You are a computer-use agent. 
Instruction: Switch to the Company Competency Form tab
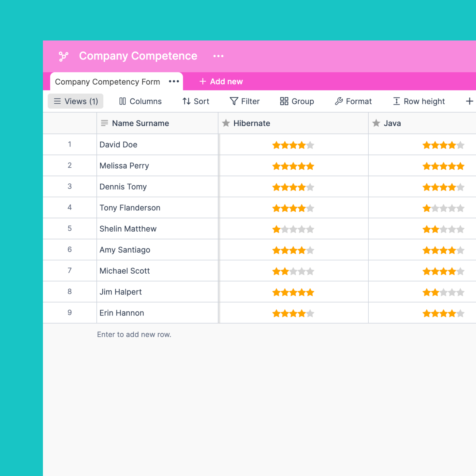(x=107, y=82)
